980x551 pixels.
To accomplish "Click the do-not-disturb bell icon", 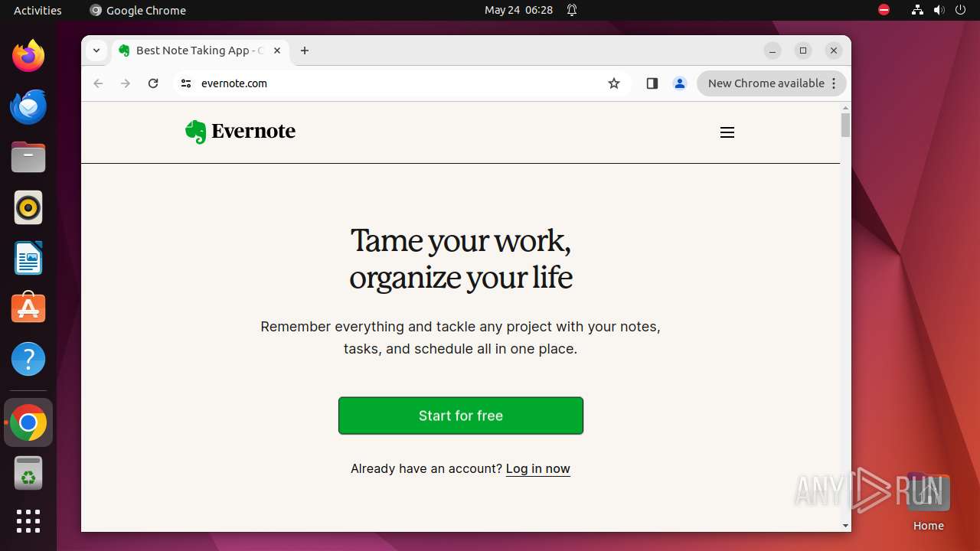I will (572, 10).
